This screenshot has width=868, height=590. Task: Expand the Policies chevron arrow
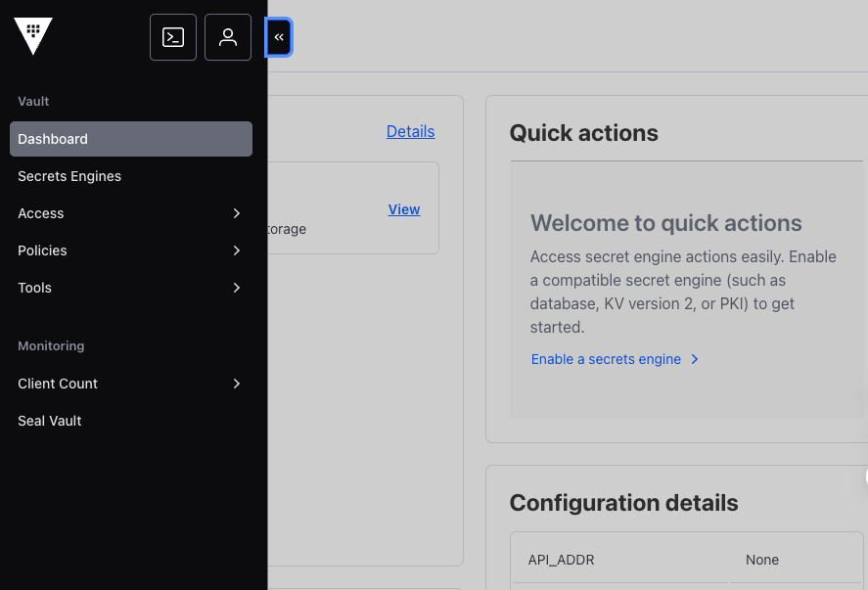[237, 250]
